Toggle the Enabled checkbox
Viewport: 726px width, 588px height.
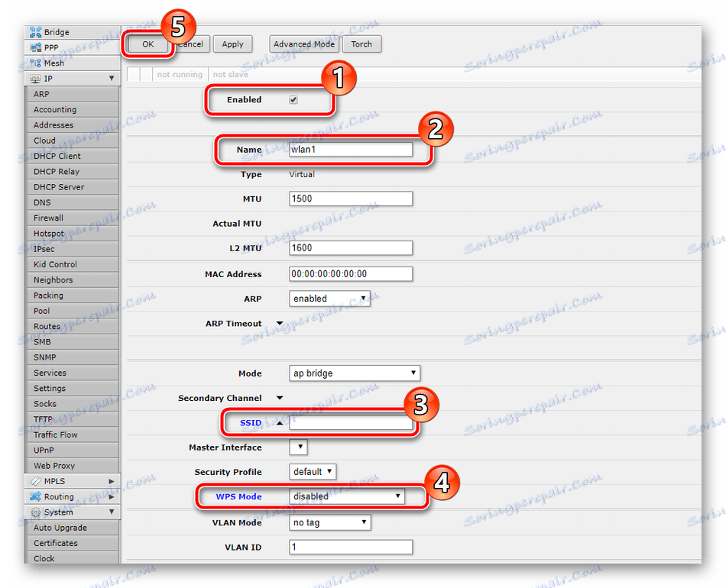(x=293, y=99)
